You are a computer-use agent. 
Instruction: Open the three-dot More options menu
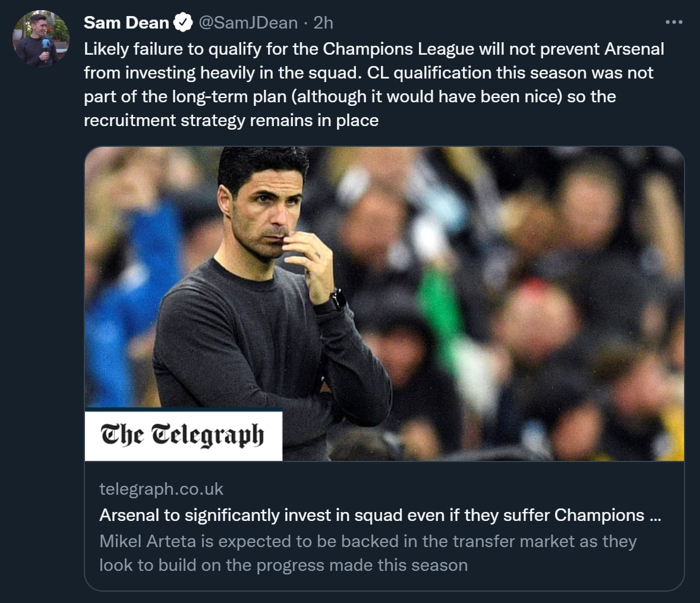[674, 23]
